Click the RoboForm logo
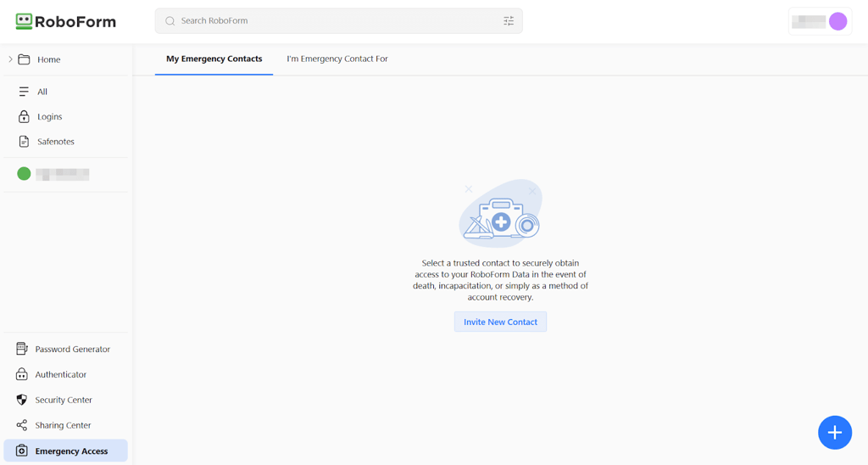868x465 pixels. (x=66, y=21)
